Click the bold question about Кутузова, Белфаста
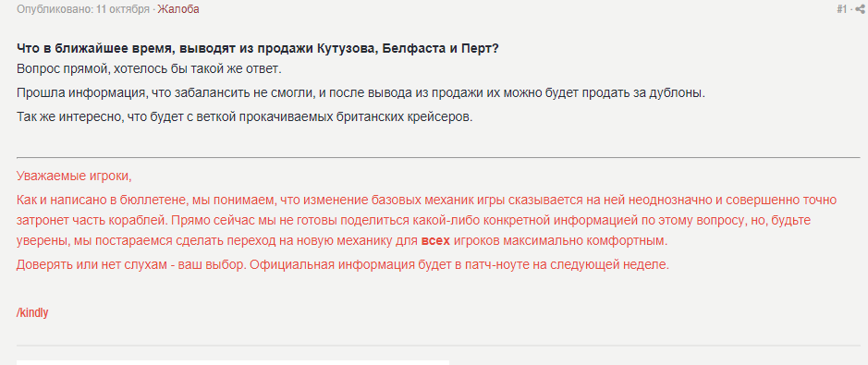The width and height of the screenshot is (868, 365). 258,49
